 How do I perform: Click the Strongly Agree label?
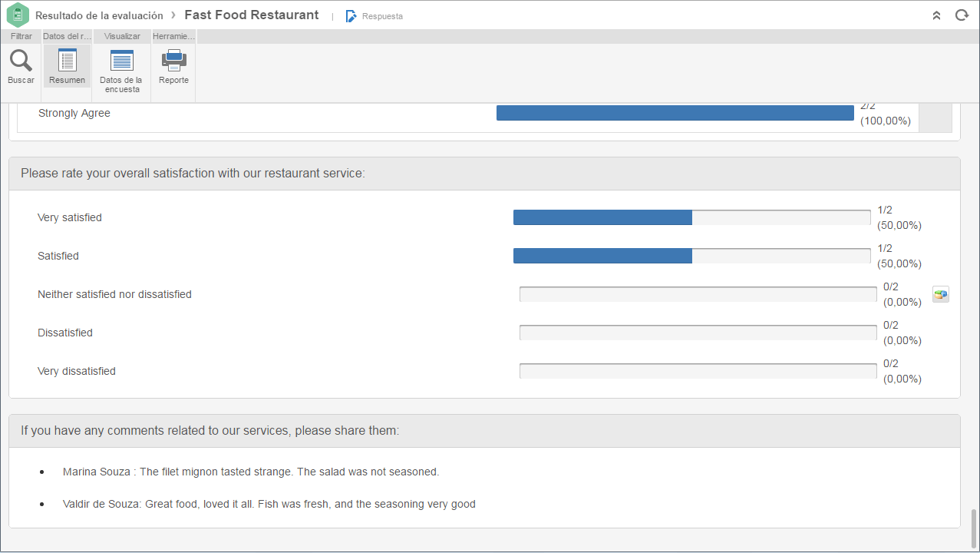pos(74,113)
